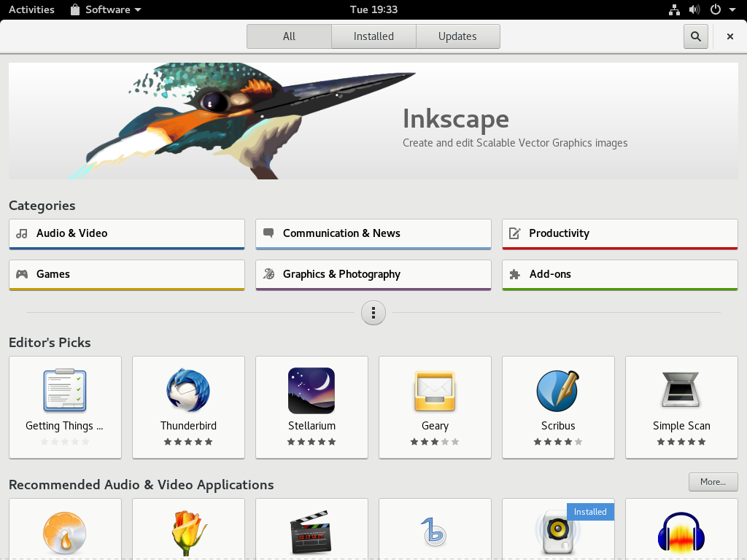747x560 pixels.
Task: Open the Add-ons category
Action: (x=620, y=275)
